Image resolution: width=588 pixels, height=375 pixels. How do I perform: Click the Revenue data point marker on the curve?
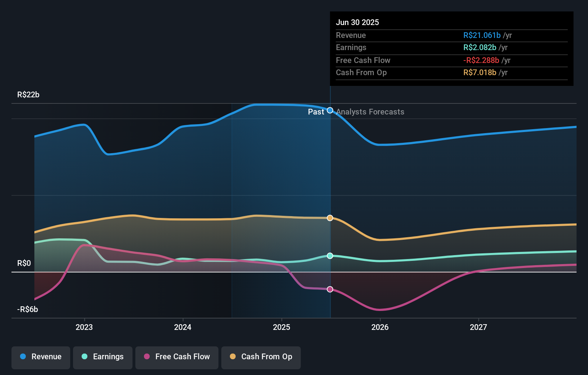[x=330, y=111]
